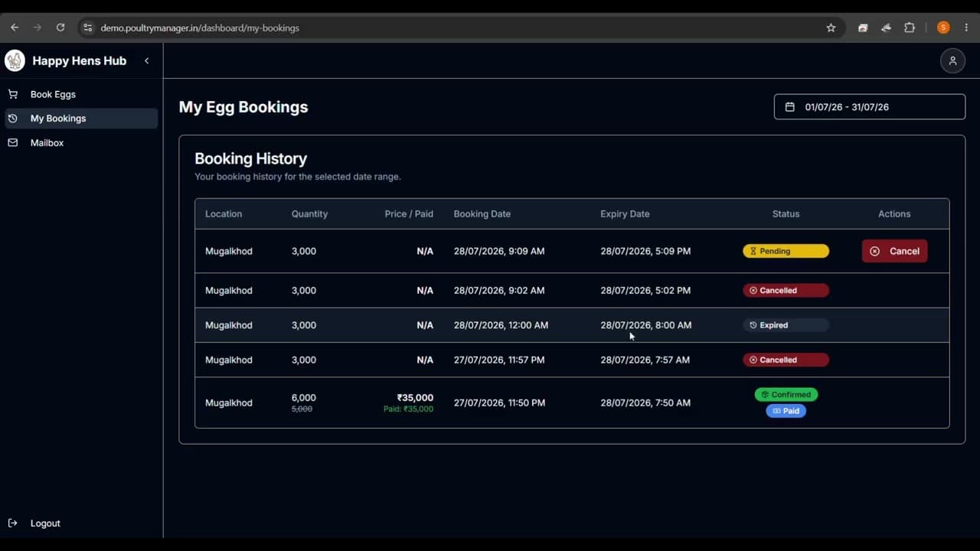Open the user profile avatar menu

pyautogui.click(x=952, y=60)
